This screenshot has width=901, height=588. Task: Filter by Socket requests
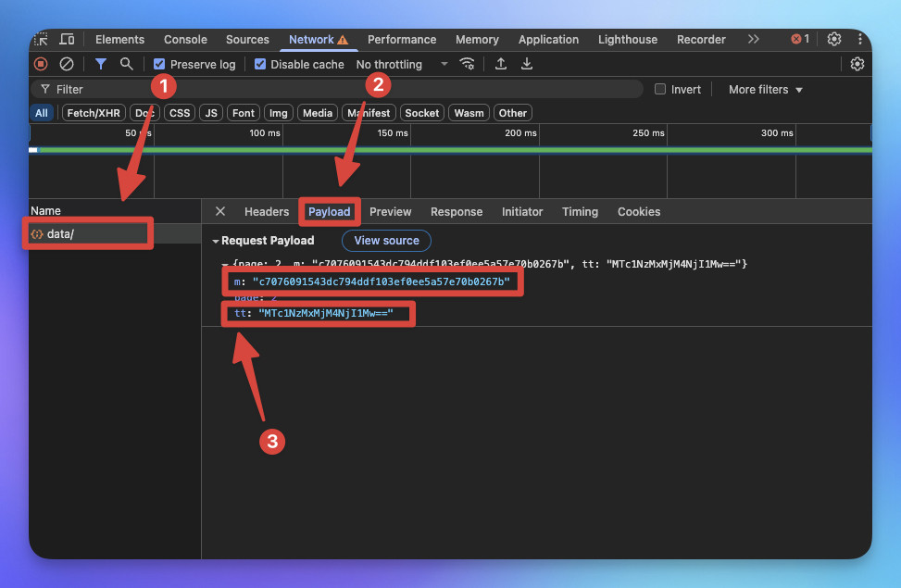421,113
